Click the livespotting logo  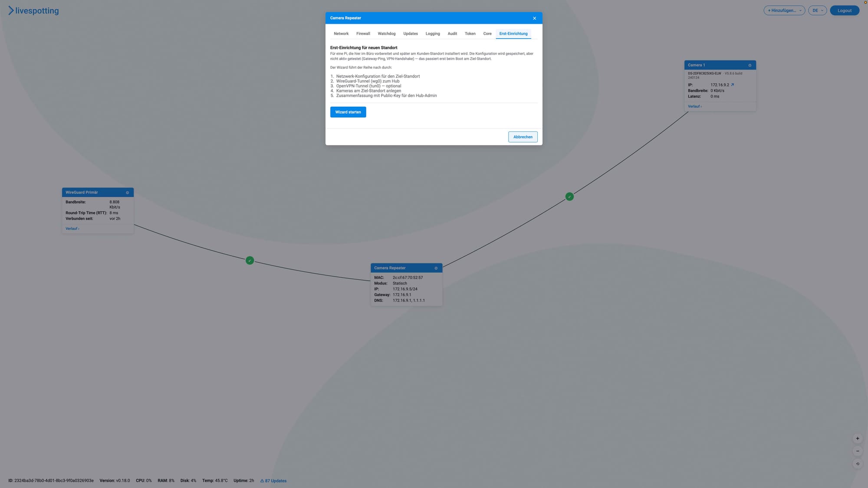point(33,10)
